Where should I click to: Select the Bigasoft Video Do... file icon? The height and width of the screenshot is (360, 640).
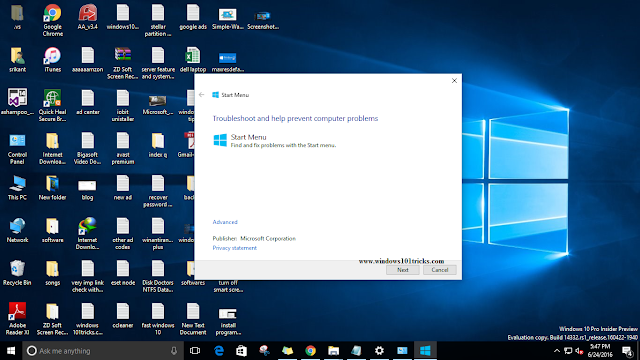88,148
